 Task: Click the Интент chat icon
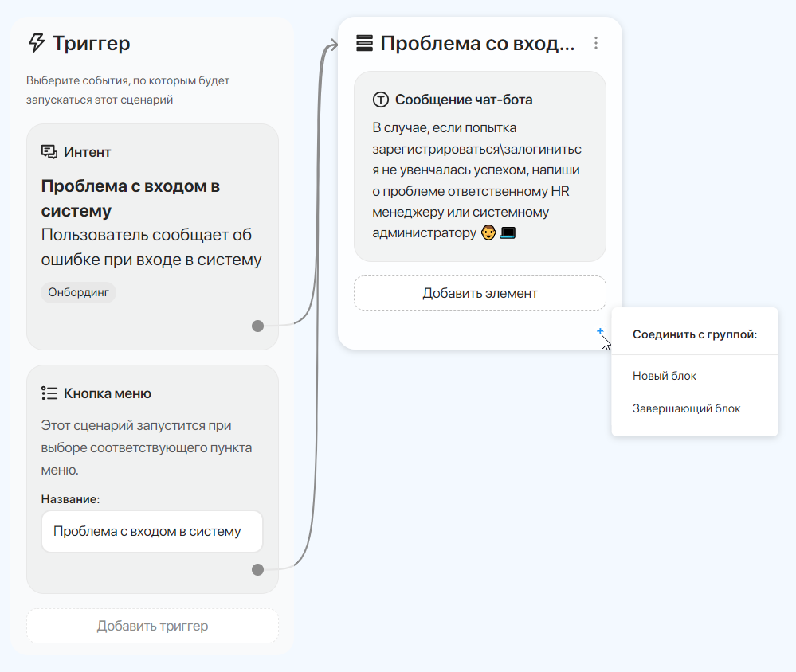coord(49,151)
